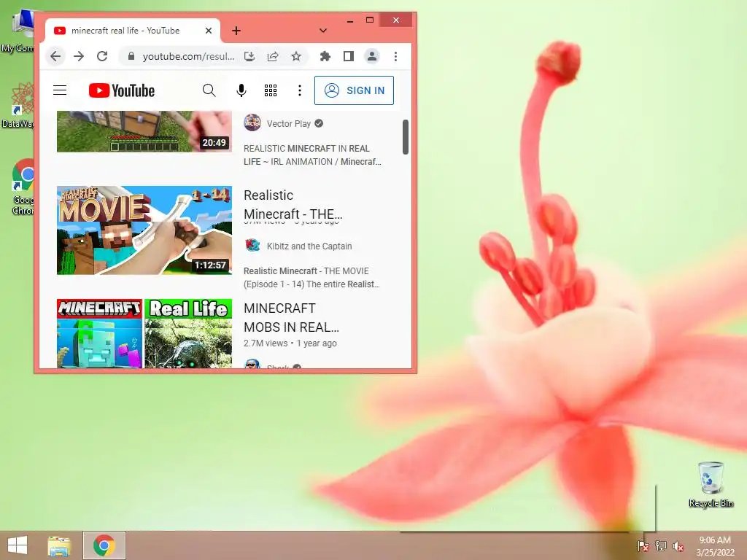Image resolution: width=747 pixels, height=560 pixels.
Task: Open the Action Center flag tray icon
Action: 643,545
